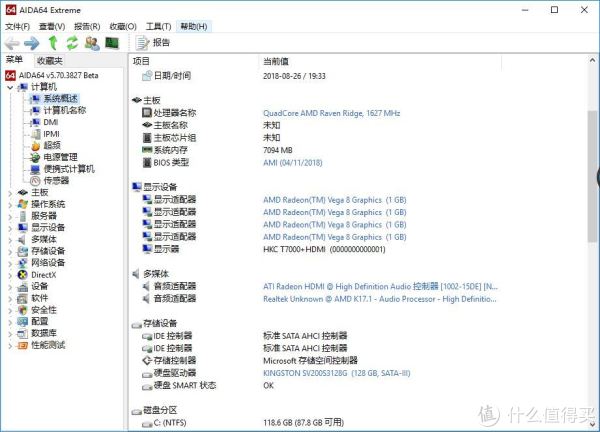Click the 存储控制器 row icon
This screenshot has width=600, height=432.
point(147,360)
